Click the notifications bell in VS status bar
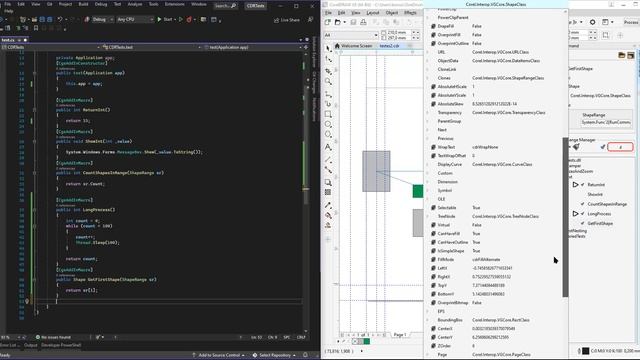The image size is (640, 360). (305, 355)
